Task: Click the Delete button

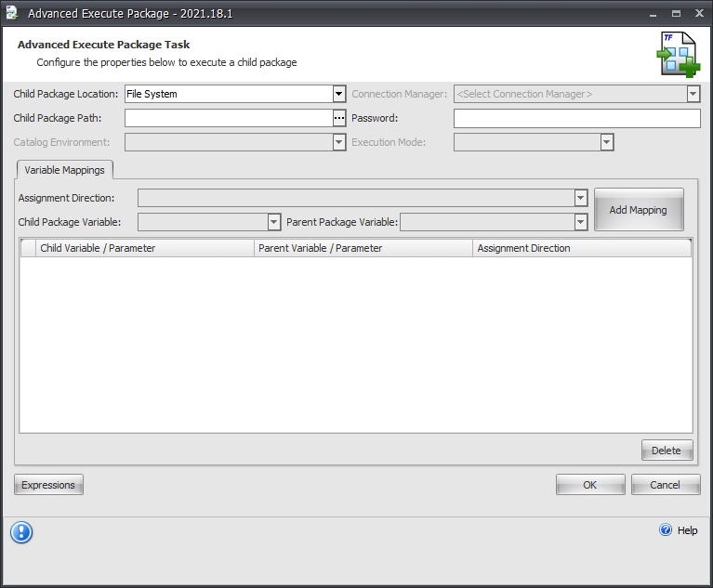Action: (x=667, y=451)
